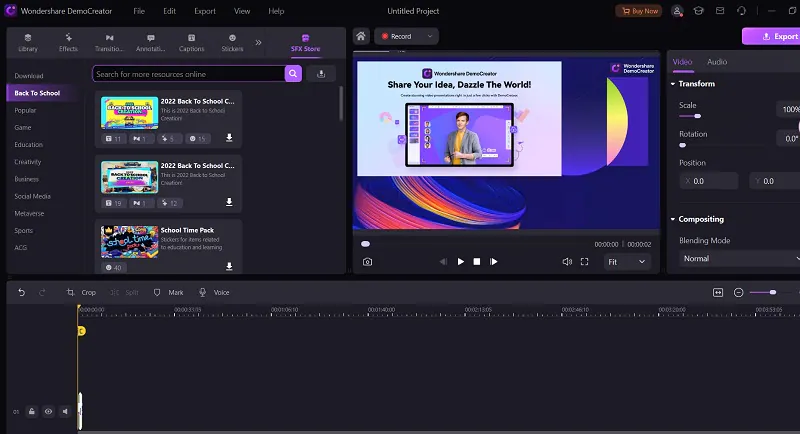Show more panel tabs with double-chevron

pos(258,42)
